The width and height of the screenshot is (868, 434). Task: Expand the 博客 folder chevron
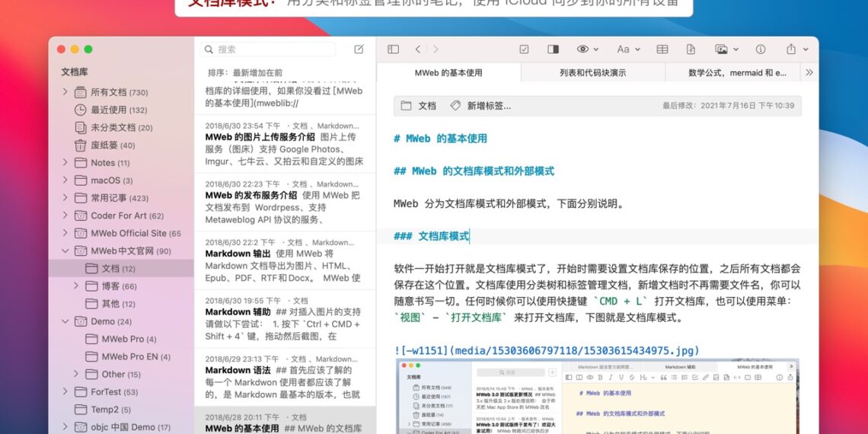coord(76,286)
